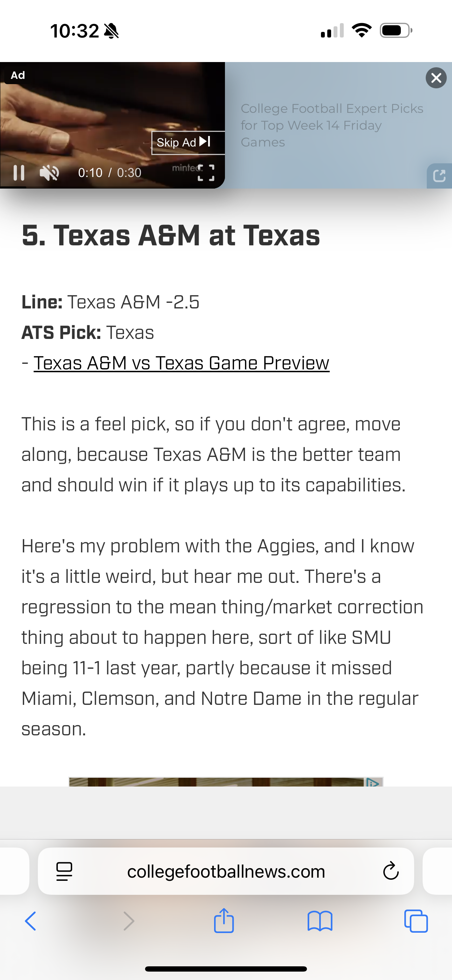This screenshot has width=452, height=980.
Task: Go back to previous page
Action: pos(30,921)
